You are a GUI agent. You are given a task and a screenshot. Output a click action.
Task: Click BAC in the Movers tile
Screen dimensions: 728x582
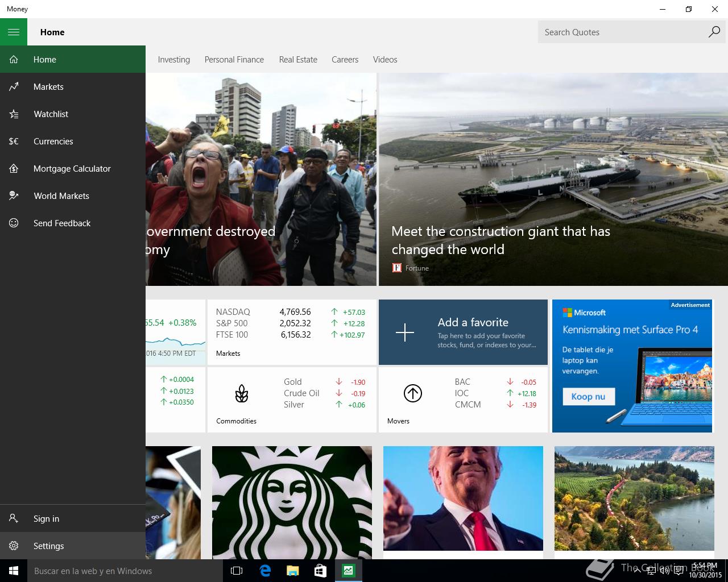[x=462, y=381]
